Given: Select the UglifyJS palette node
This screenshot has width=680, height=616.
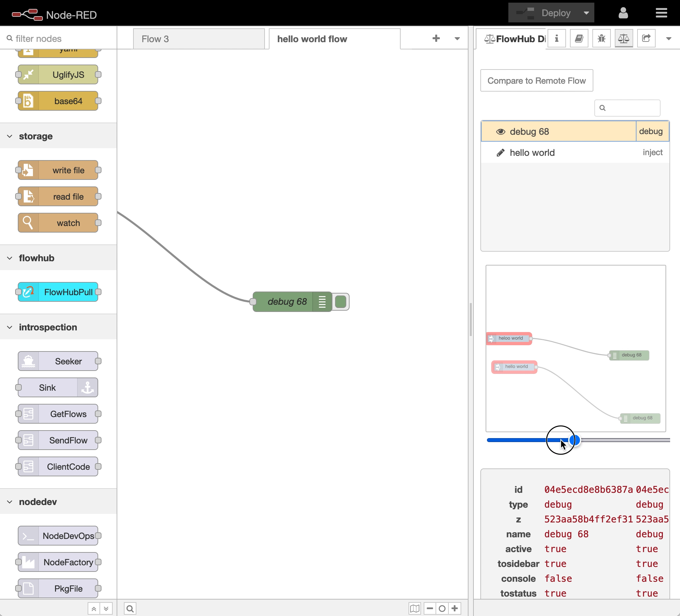Looking at the screenshot, I should pyautogui.click(x=58, y=74).
